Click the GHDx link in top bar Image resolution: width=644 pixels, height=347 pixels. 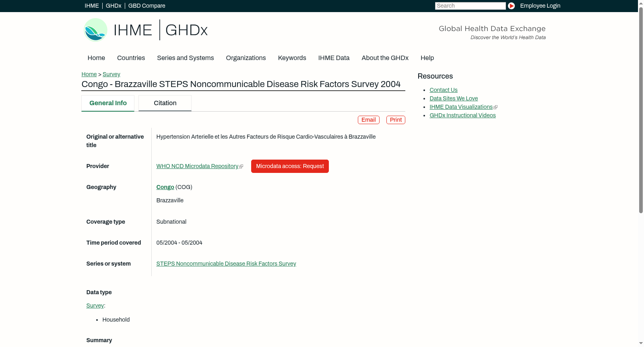[114, 6]
